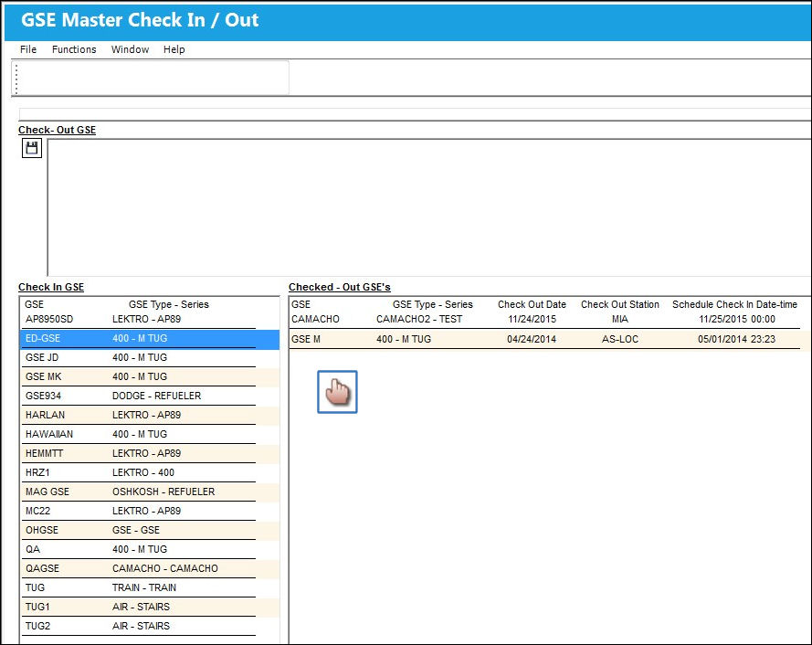Viewport: 812px width, 645px height.
Task: Select the HAWAIIAN row
Action: 150,434
